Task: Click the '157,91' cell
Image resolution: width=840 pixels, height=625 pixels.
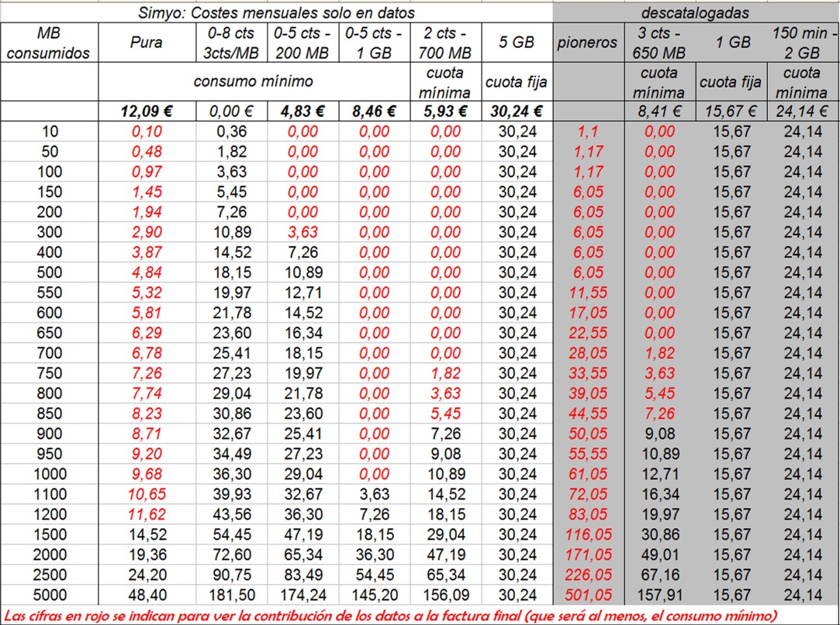Action: click(x=660, y=595)
